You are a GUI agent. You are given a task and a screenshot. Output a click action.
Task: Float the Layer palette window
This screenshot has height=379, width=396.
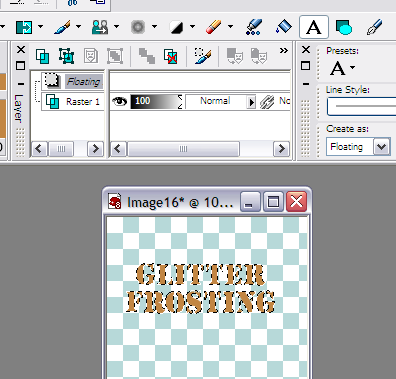(21, 66)
